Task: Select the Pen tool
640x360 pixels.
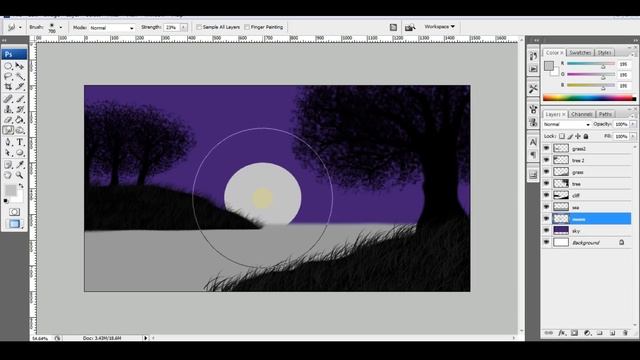Action: pyautogui.click(x=8, y=142)
